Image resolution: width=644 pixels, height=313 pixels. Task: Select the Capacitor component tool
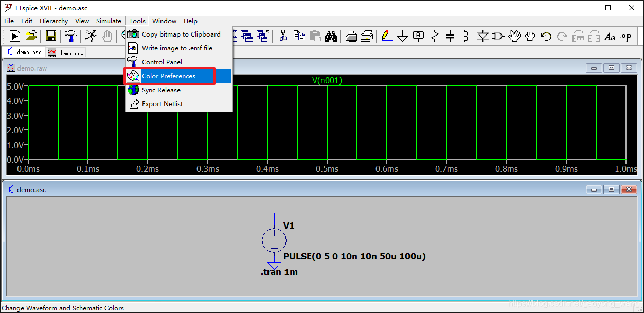click(450, 36)
